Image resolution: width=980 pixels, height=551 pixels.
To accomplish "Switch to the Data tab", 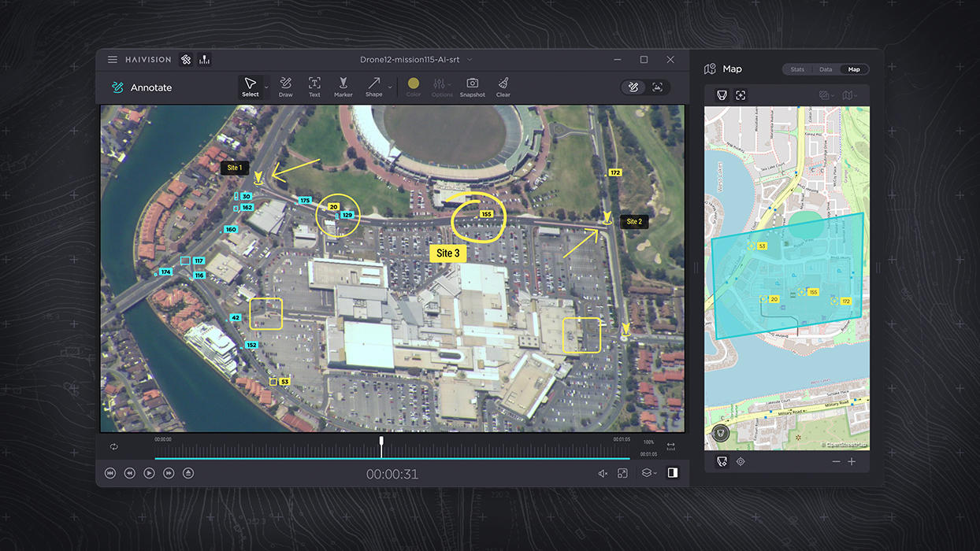I will pos(826,69).
